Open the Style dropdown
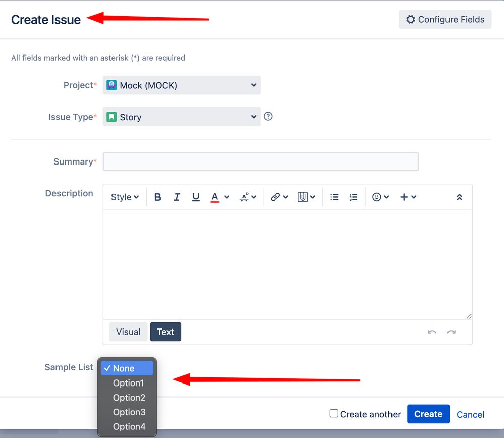The height and width of the screenshot is (438, 504). (125, 197)
